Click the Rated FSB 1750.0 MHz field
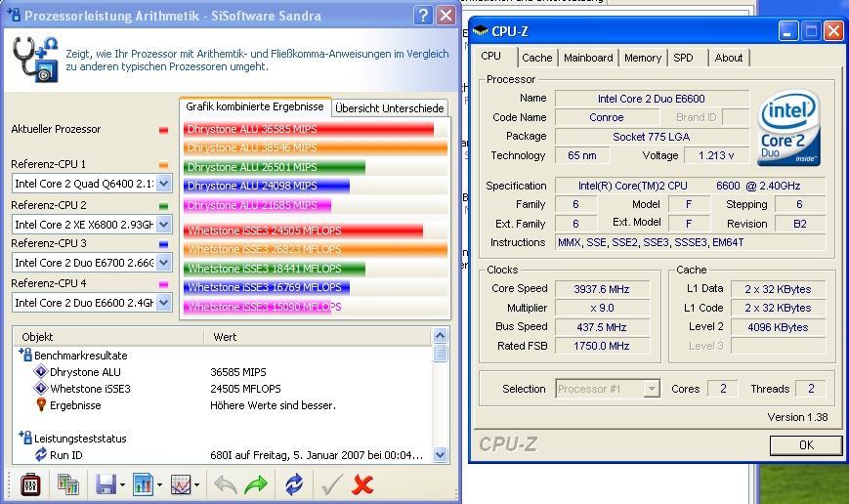The image size is (849, 504). [602, 346]
